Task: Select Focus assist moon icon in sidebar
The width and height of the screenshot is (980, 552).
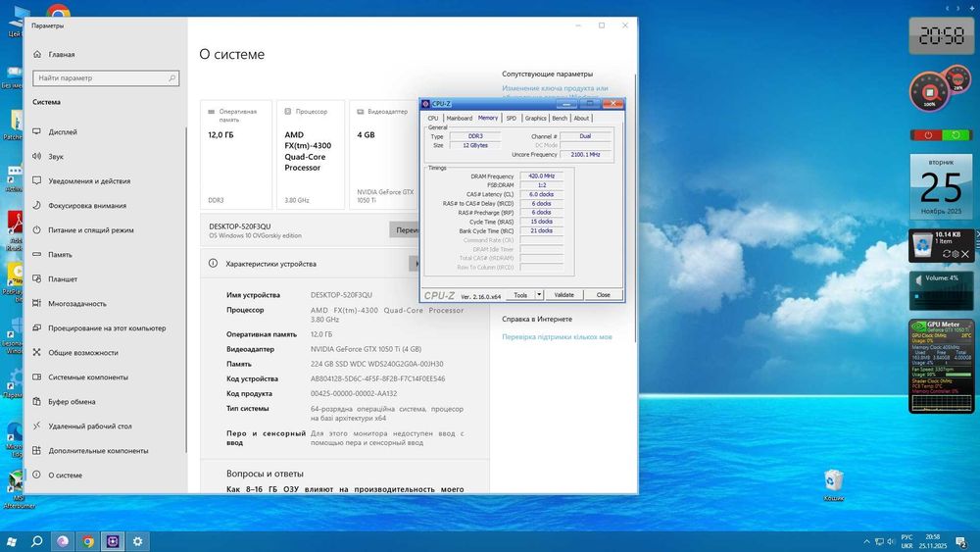Action: (37, 205)
